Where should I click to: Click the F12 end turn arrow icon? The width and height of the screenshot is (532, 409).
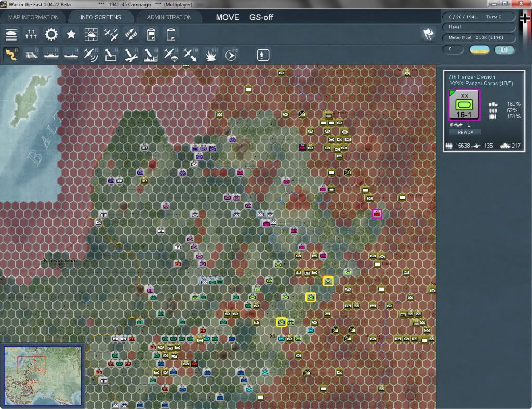[x=231, y=55]
